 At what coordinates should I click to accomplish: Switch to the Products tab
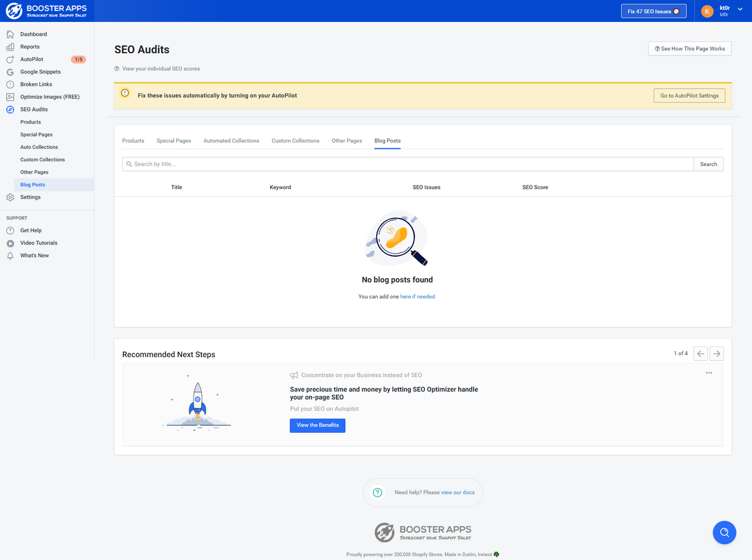(133, 141)
